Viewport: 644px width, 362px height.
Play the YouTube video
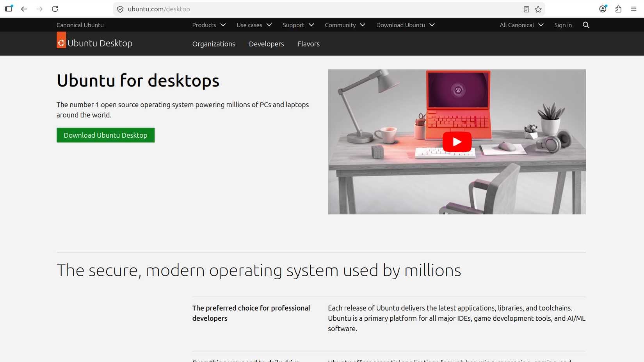(x=457, y=142)
